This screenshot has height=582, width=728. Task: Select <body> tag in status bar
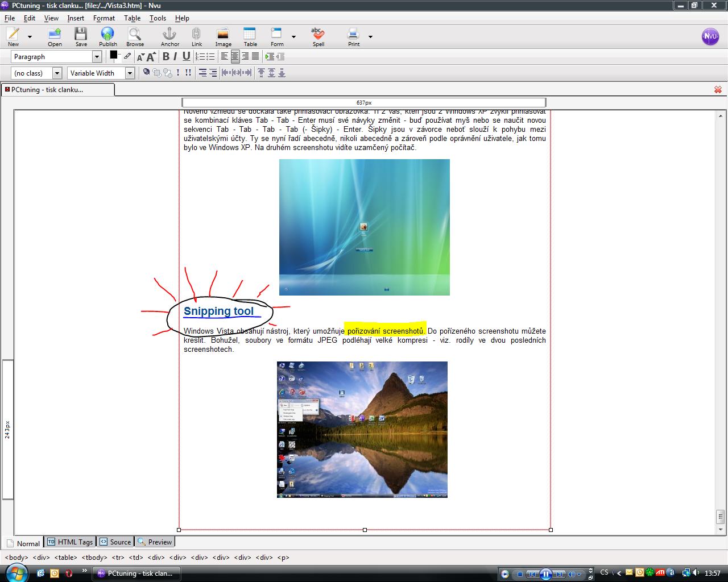pos(16,558)
